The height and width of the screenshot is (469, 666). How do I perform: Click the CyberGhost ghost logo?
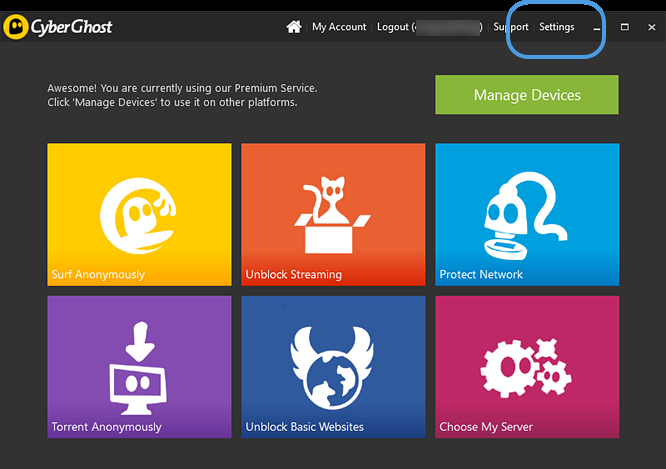[16, 27]
